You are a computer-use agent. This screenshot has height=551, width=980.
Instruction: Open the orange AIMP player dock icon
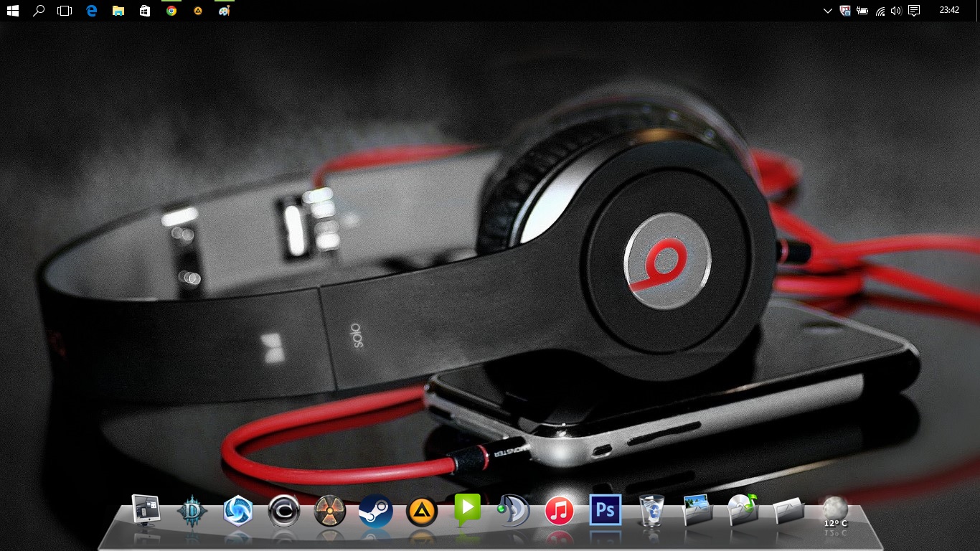tap(422, 512)
